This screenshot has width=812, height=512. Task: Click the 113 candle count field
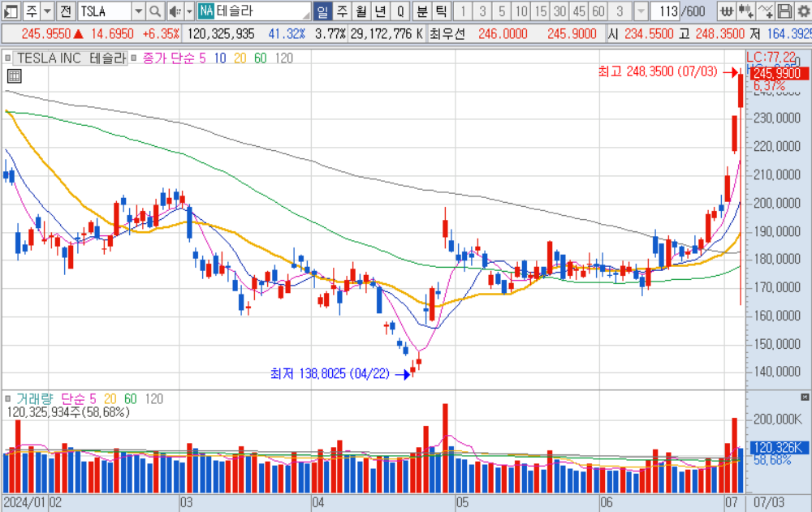[x=665, y=11]
